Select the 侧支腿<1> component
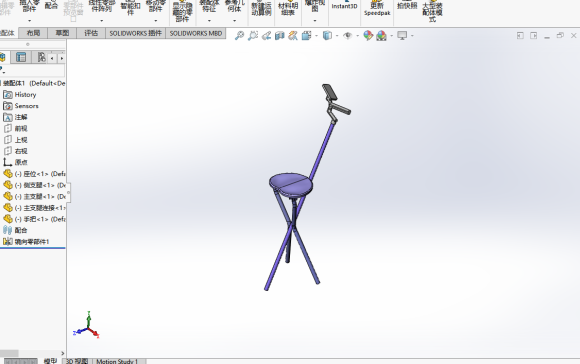The width and height of the screenshot is (580, 364). [x=34, y=185]
